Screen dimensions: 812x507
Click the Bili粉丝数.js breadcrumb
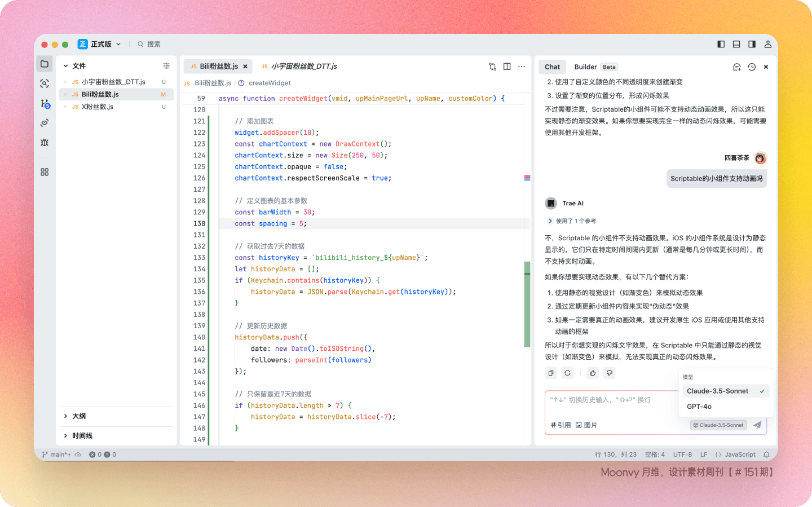208,83
